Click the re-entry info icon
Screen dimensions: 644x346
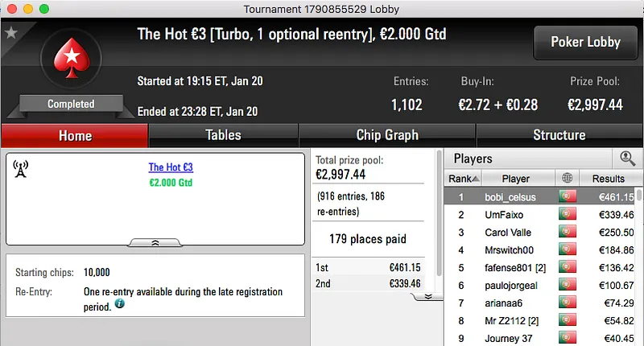tap(119, 303)
